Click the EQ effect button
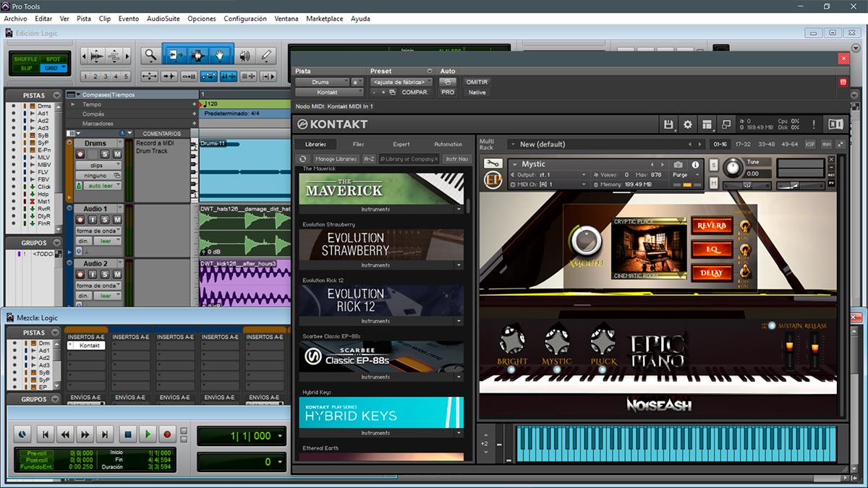This screenshot has height=488, width=868. pyautogui.click(x=711, y=249)
